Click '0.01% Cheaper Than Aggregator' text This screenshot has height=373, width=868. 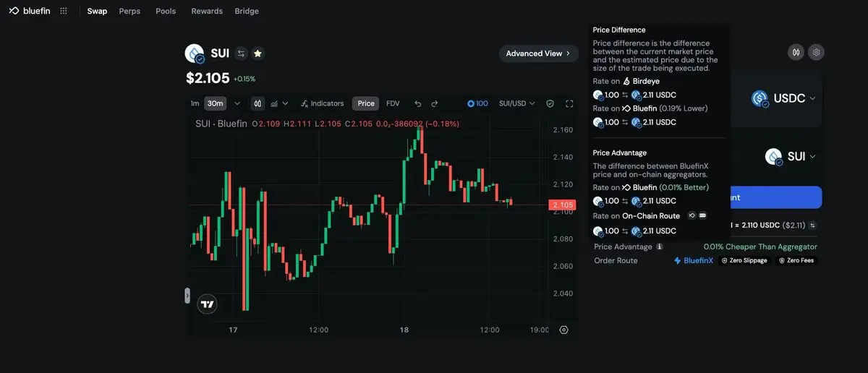[760, 246]
